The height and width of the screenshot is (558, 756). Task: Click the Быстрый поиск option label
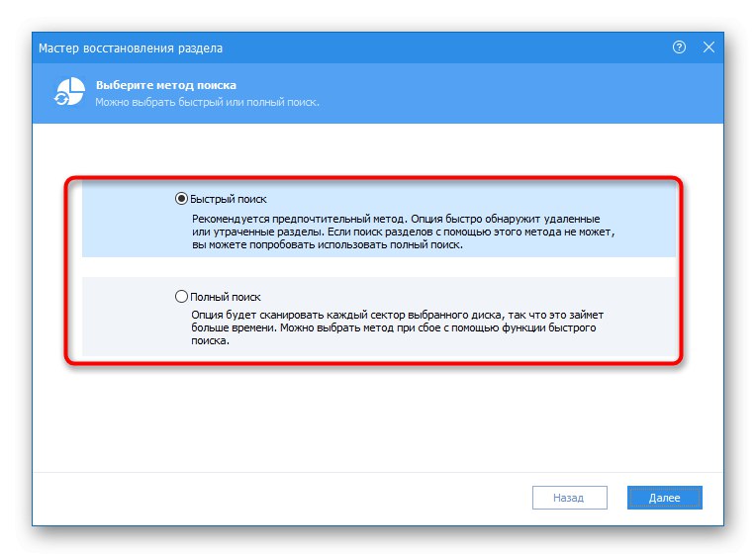229,199
